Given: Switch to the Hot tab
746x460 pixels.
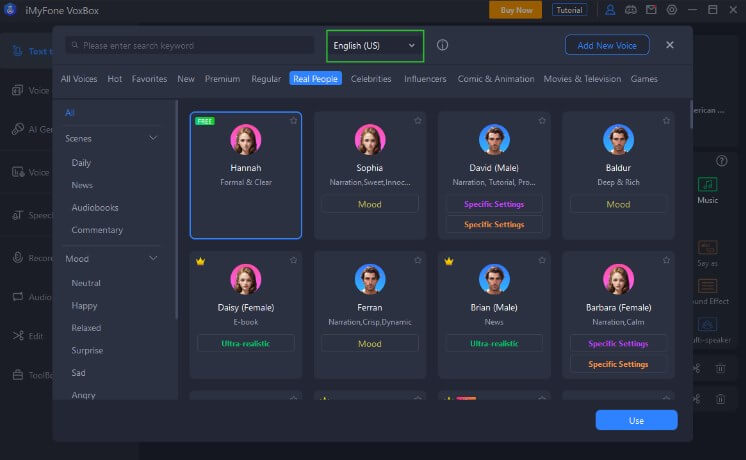Looking at the screenshot, I should [115, 79].
